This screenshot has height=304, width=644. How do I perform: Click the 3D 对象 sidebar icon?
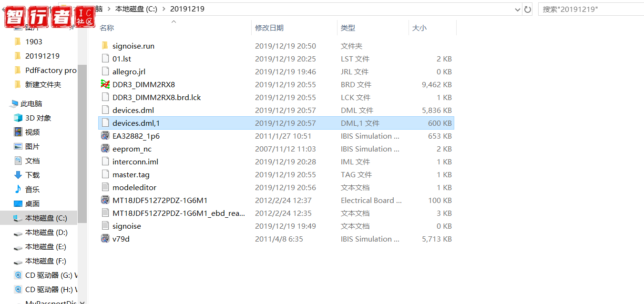click(x=18, y=118)
